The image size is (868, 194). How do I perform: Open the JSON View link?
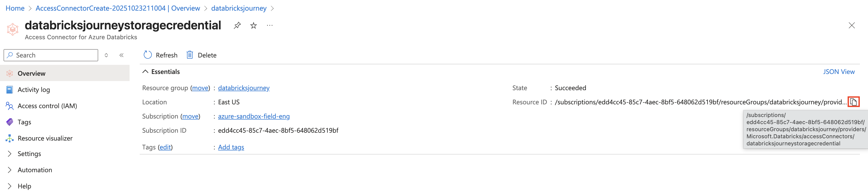pyautogui.click(x=838, y=71)
